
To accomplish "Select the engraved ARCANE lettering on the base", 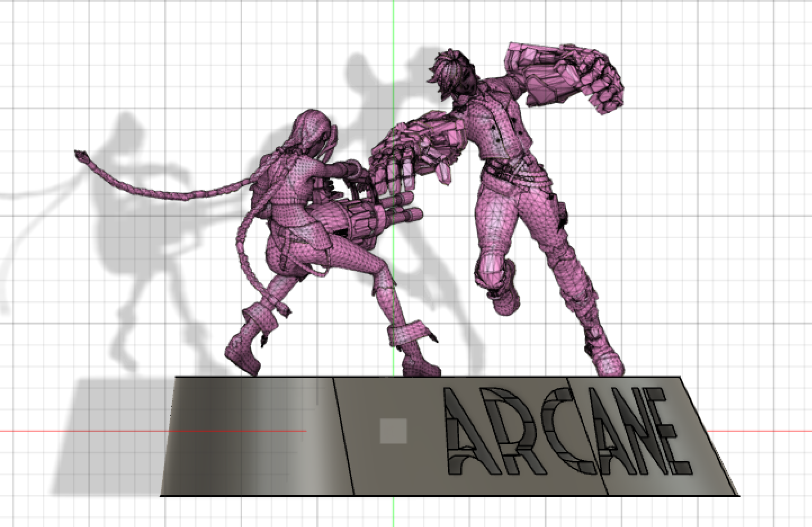I will tap(567, 432).
